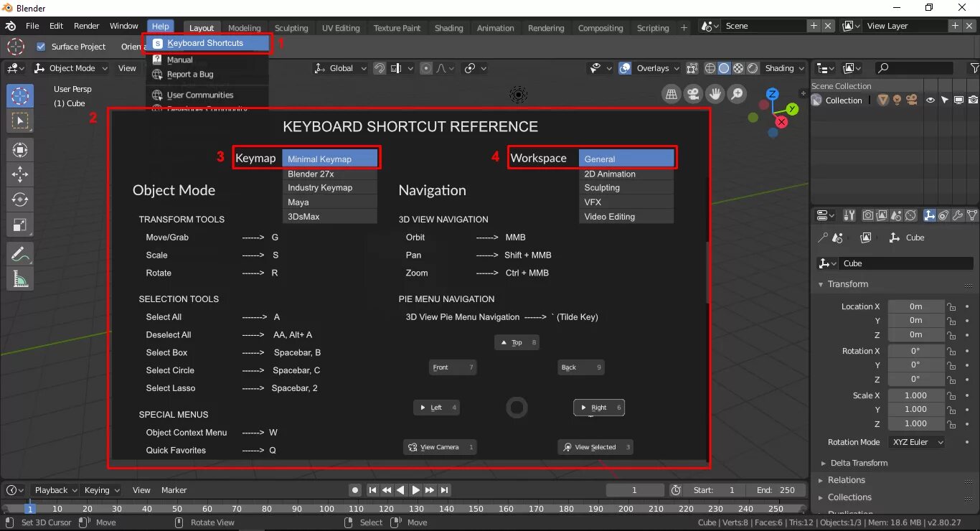Click the hand pan view icon

click(x=715, y=94)
